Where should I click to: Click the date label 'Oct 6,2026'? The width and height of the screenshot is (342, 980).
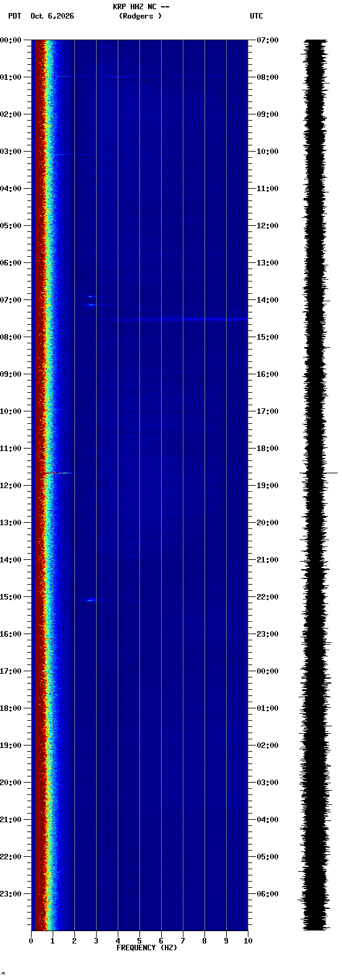pyautogui.click(x=52, y=16)
